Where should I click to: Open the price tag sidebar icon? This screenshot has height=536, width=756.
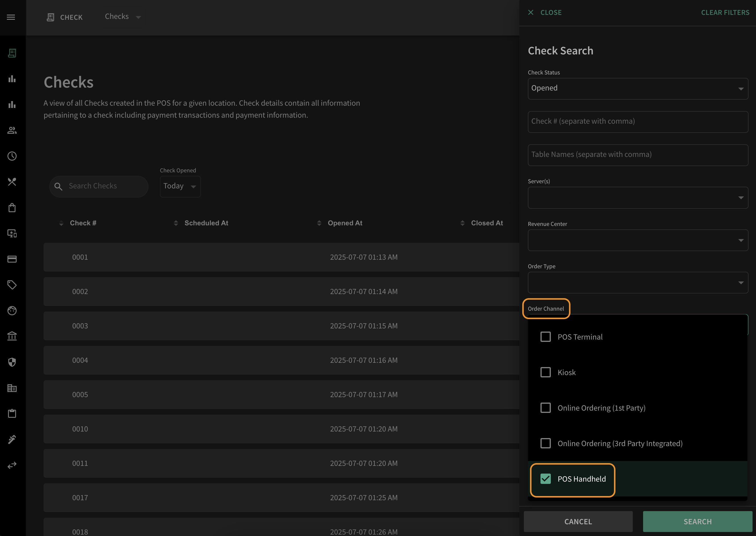[12, 285]
